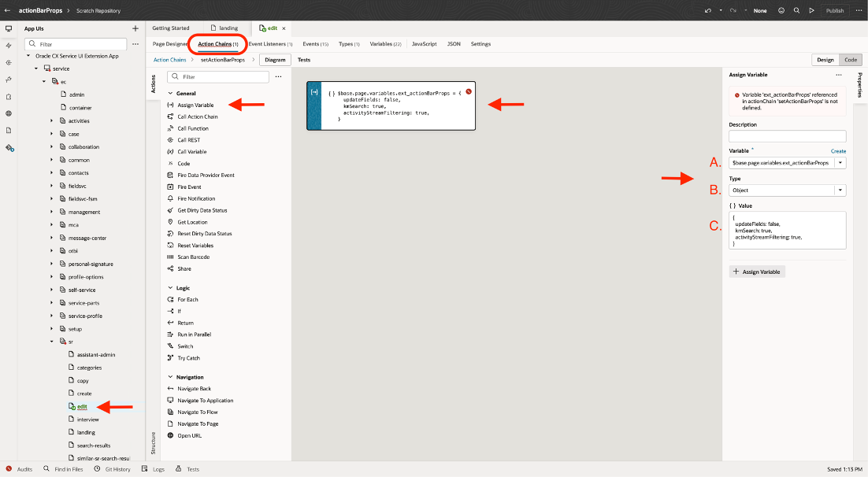Collapse the sr folder in the app tree

(x=53, y=342)
